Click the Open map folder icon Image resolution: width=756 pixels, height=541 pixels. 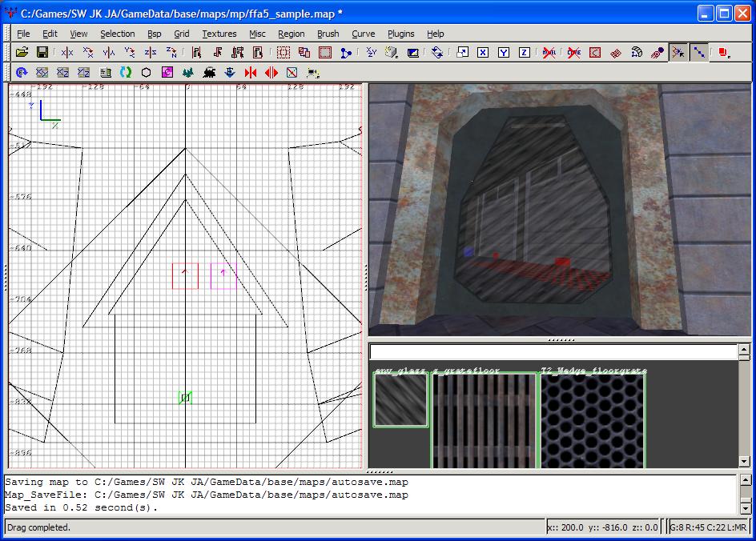[22, 52]
